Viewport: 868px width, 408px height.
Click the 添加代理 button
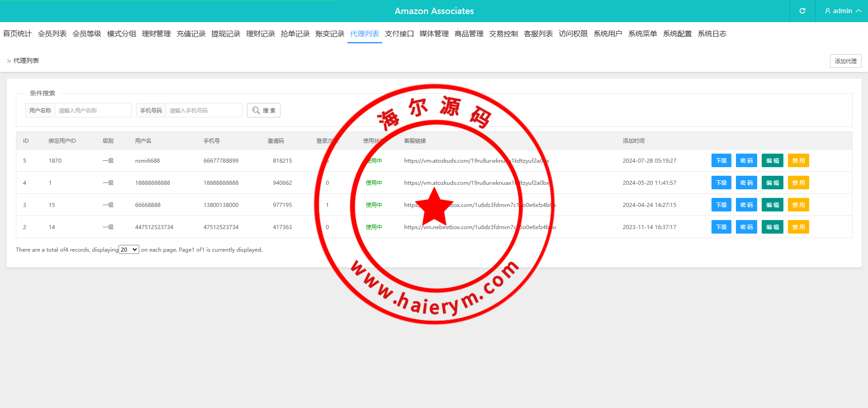tap(845, 61)
